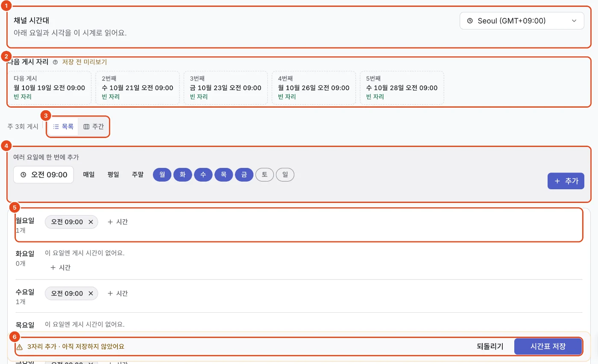Choose the 평일 preset
This screenshot has height=364, width=598.
pyautogui.click(x=113, y=175)
